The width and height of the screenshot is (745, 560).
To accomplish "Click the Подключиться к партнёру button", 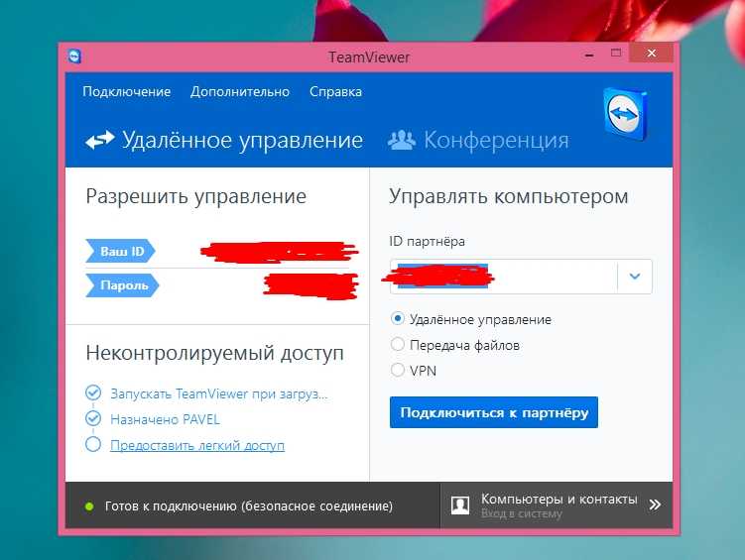I will pyautogui.click(x=494, y=412).
